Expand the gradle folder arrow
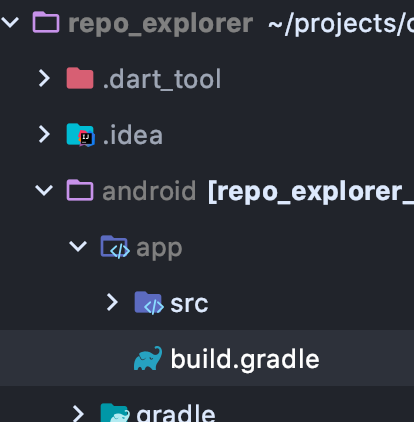Screen dimensions: 414x422 tap(78, 413)
